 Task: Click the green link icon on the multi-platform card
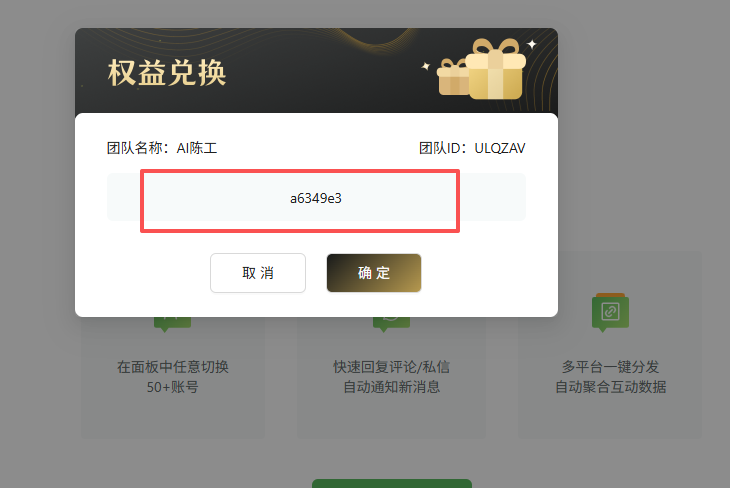point(610,312)
